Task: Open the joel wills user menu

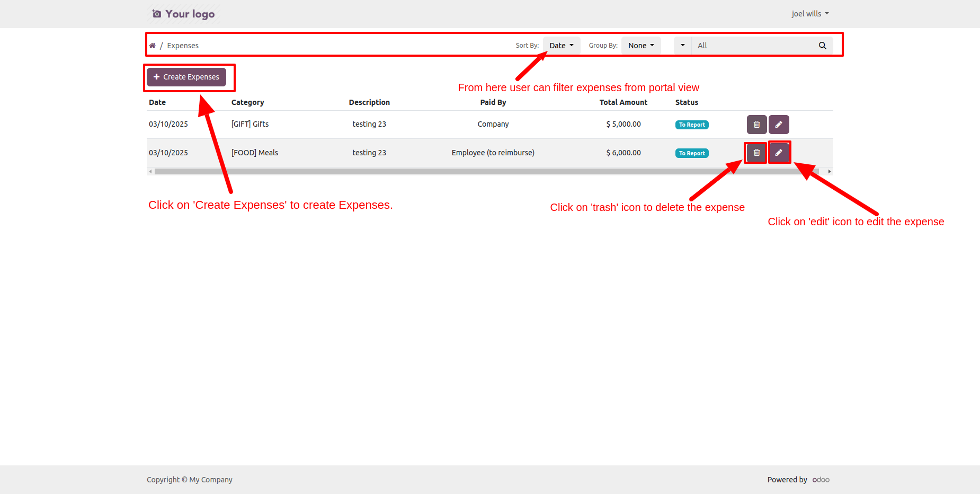Action: tap(809, 14)
